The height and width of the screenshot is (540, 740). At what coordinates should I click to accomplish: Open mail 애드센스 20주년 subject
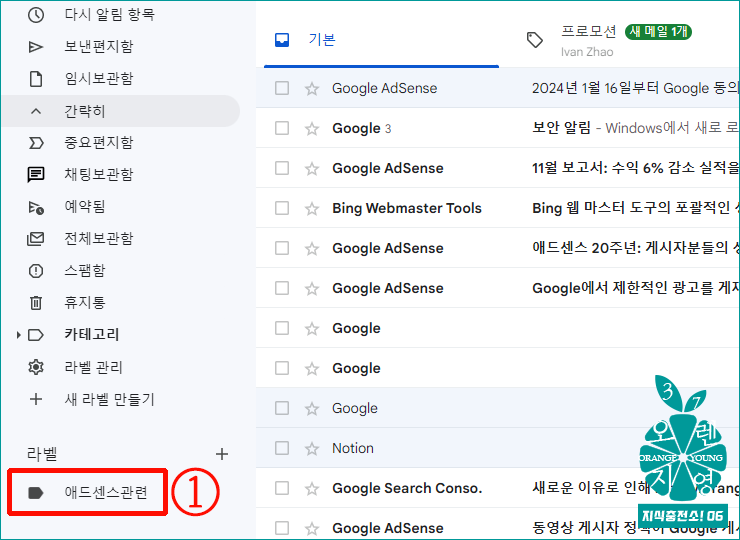(635, 248)
